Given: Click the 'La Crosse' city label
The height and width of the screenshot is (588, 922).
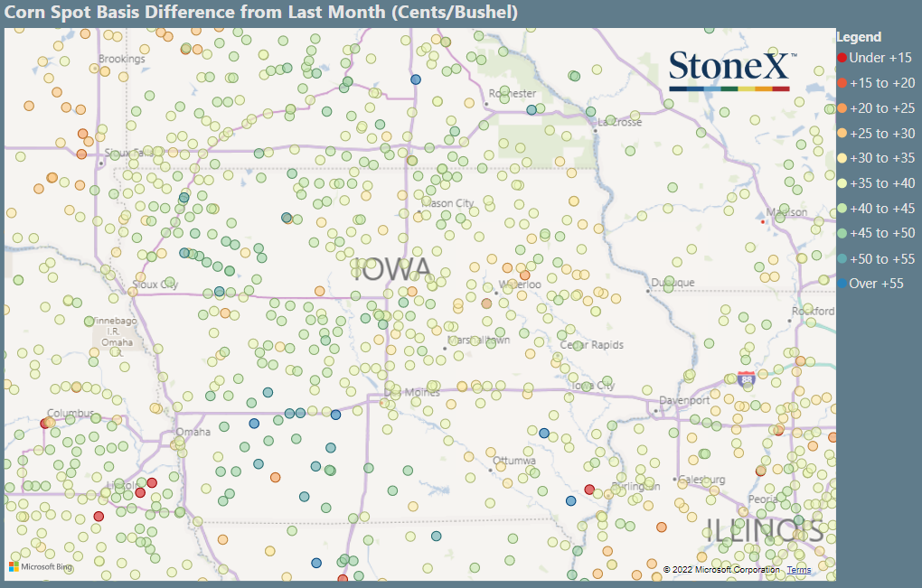Looking at the screenshot, I should click(x=620, y=122).
